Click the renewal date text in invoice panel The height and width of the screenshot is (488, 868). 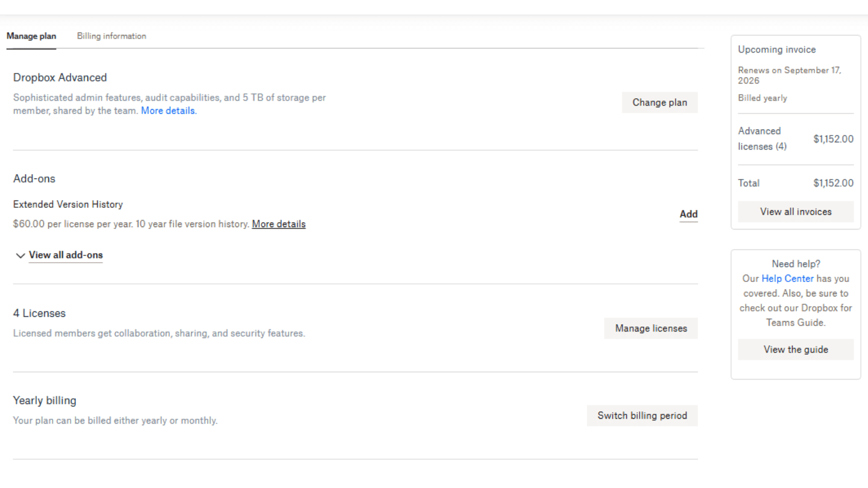pos(789,75)
